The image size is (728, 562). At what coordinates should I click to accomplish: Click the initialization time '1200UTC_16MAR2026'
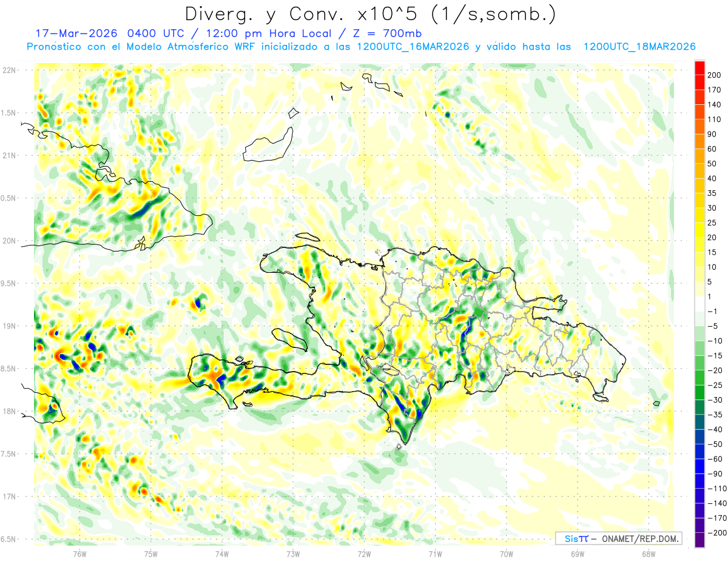(x=413, y=47)
